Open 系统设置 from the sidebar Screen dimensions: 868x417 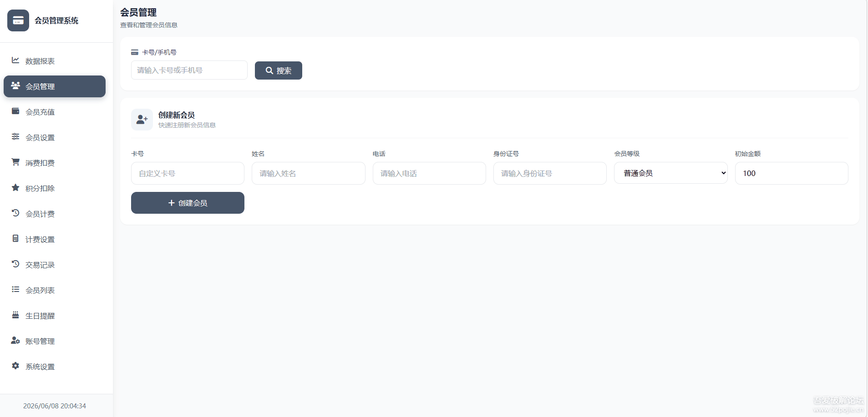coord(55,367)
